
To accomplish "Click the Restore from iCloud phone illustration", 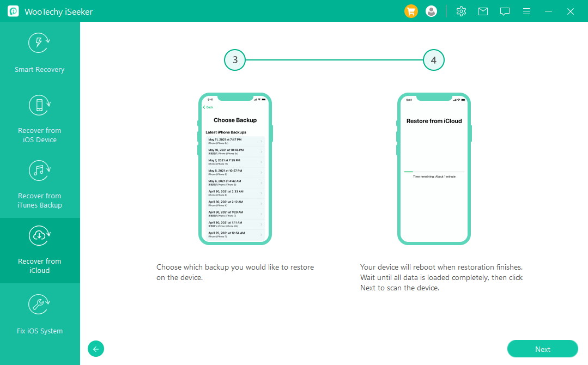I will [x=434, y=169].
